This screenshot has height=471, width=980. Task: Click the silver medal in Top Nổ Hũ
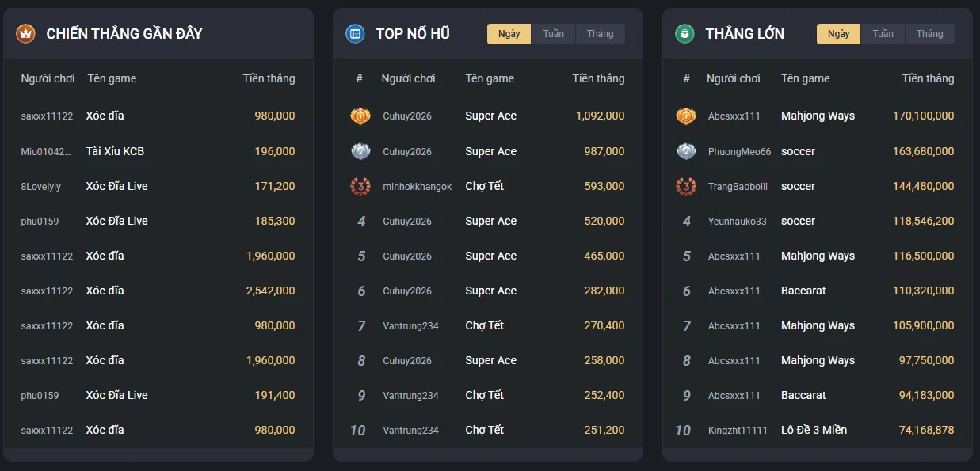point(360,151)
